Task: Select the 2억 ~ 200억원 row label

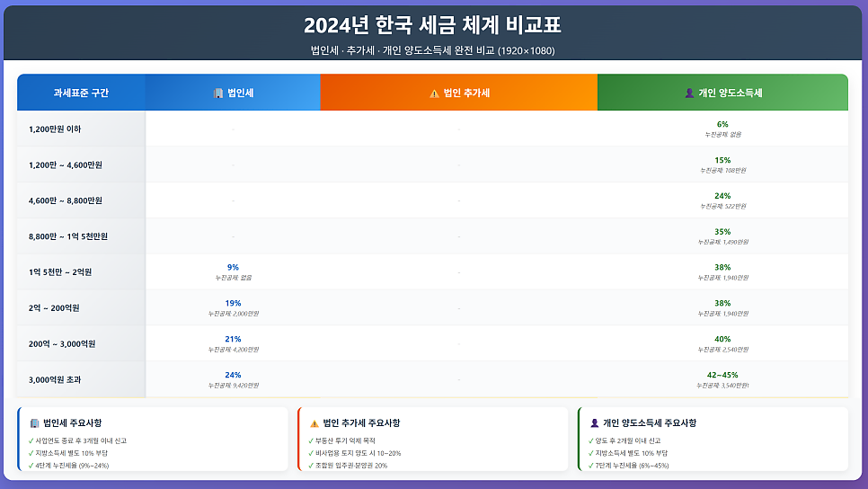Action: [x=54, y=308]
